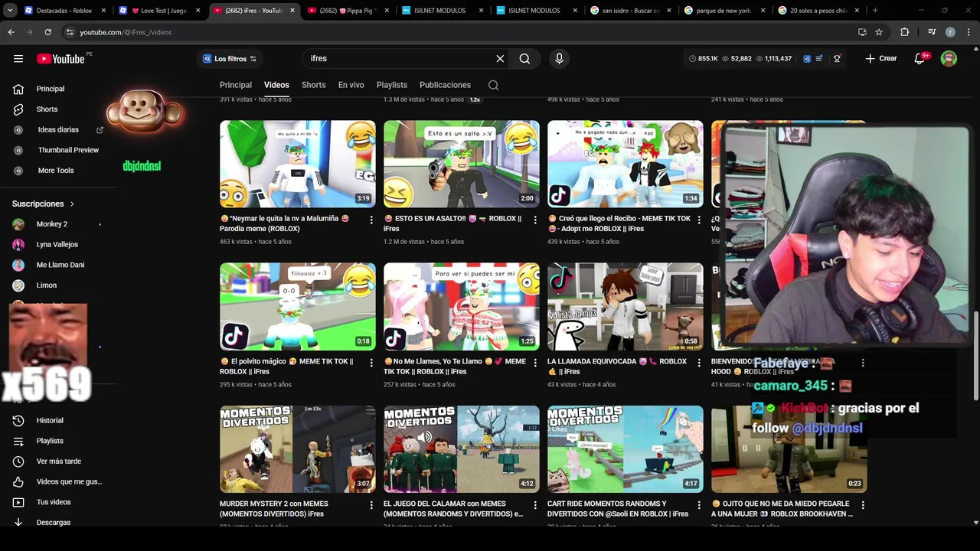Viewport: 980px width, 551px height.
Task: Open Descargas in sidebar
Action: click(x=54, y=523)
